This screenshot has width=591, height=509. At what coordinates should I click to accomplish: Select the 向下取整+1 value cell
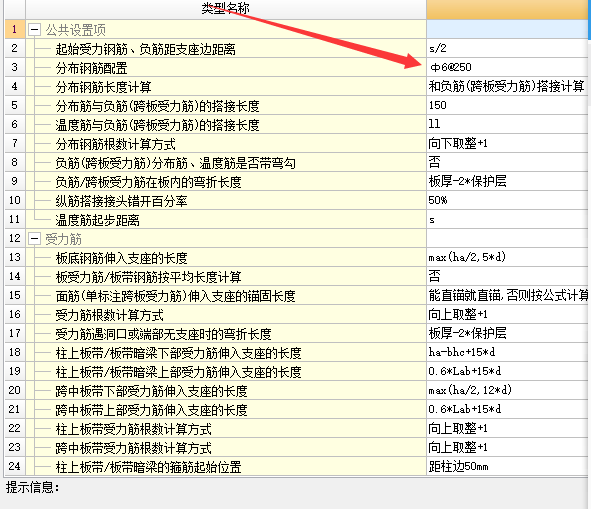pos(507,143)
